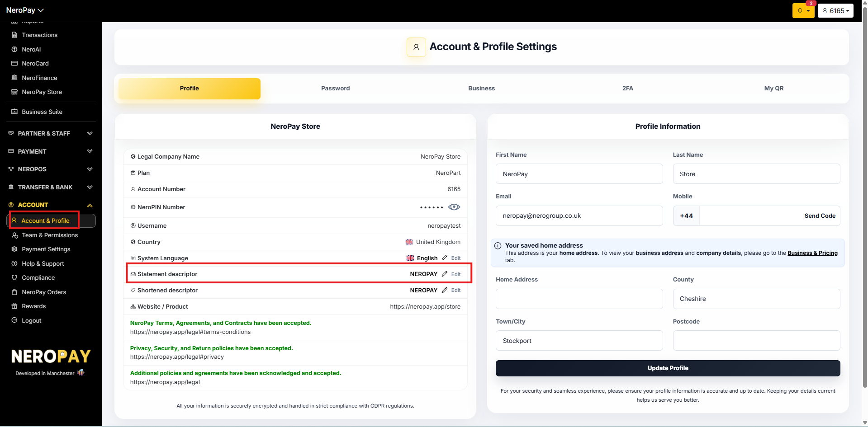
Task: Click the Team & Permissions icon
Action: (x=15, y=235)
